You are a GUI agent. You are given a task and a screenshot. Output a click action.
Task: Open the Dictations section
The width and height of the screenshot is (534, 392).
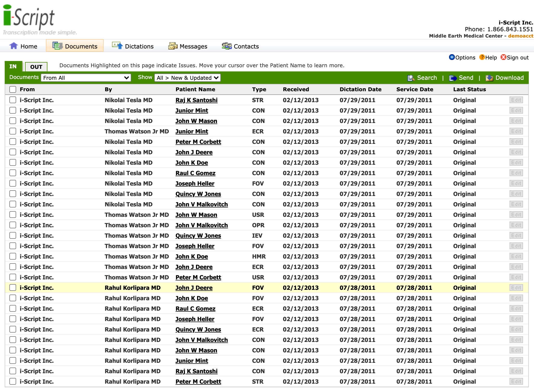point(139,46)
